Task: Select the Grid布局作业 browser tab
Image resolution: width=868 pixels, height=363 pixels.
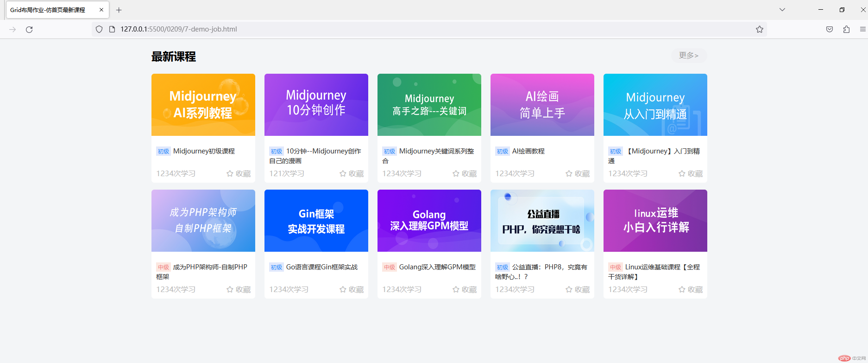Action: (x=57, y=10)
